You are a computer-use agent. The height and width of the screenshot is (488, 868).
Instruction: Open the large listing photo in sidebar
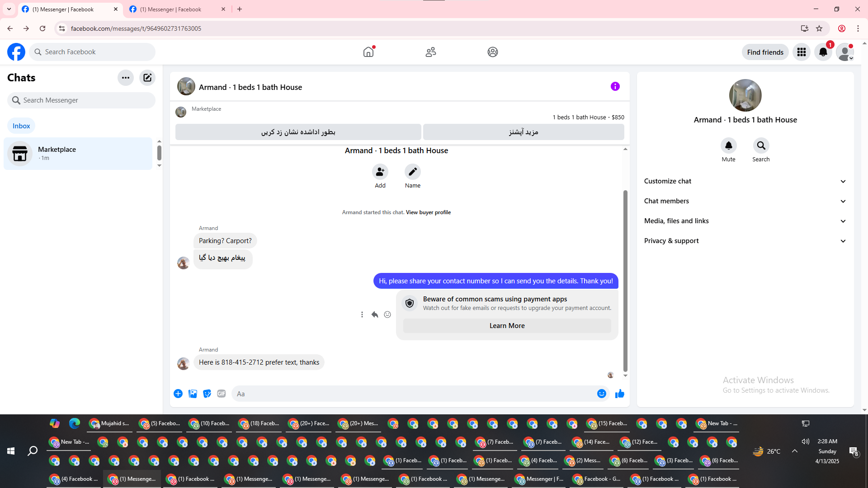pyautogui.click(x=745, y=95)
